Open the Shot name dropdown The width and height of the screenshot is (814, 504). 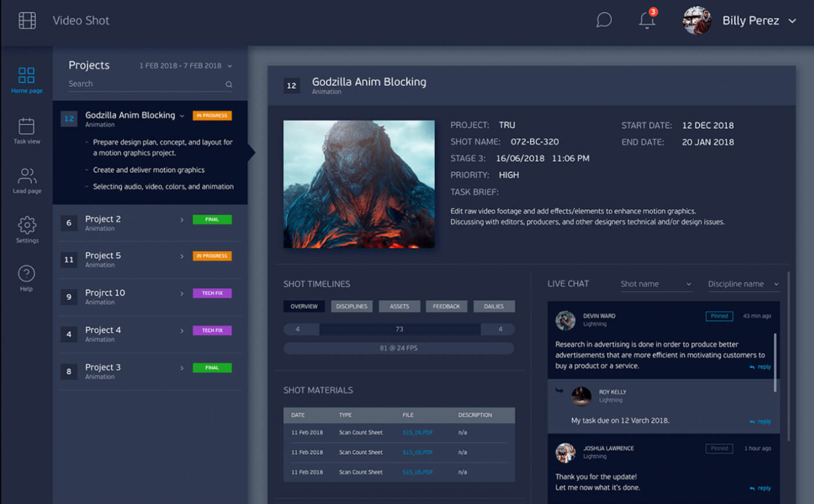click(x=655, y=284)
